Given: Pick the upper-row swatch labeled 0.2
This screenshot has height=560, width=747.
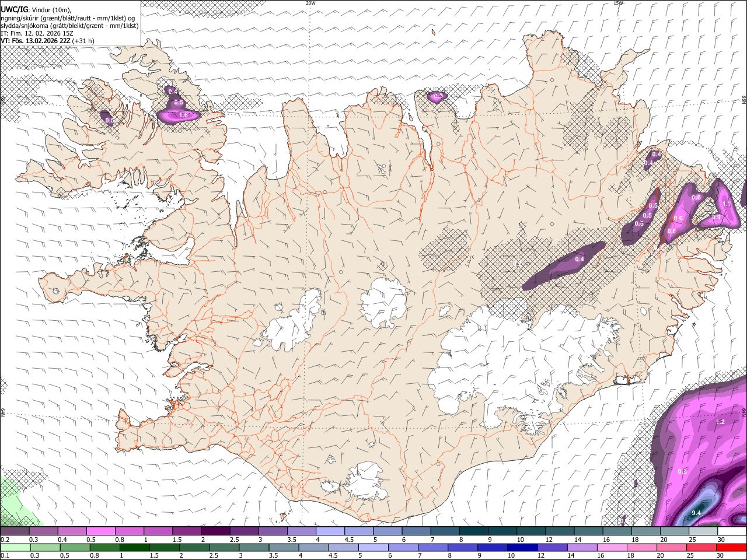Looking at the screenshot, I should [x=15, y=531].
